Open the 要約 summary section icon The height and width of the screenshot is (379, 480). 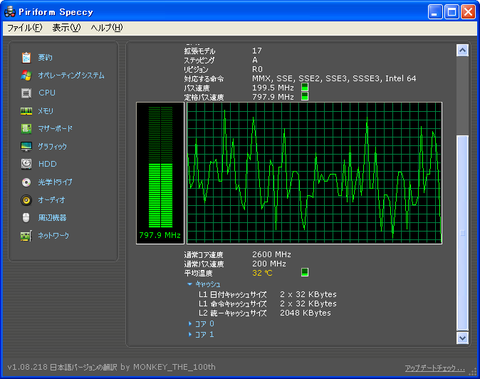(26, 57)
